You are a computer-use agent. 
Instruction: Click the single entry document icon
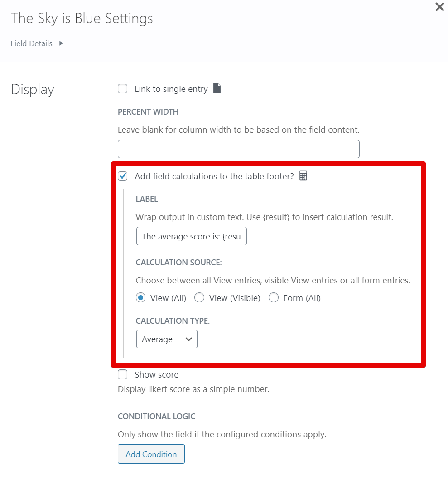pyautogui.click(x=217, y=88)
